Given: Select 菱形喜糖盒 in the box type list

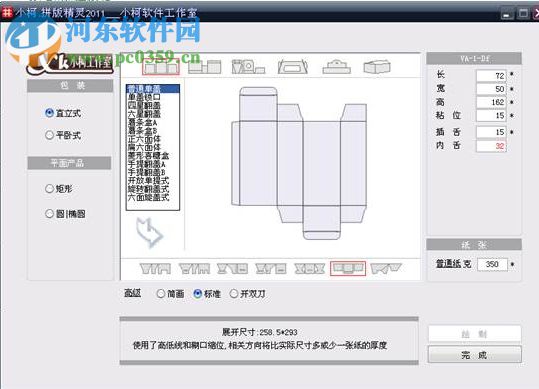Looking at the screenshot, I should [153, 155].
